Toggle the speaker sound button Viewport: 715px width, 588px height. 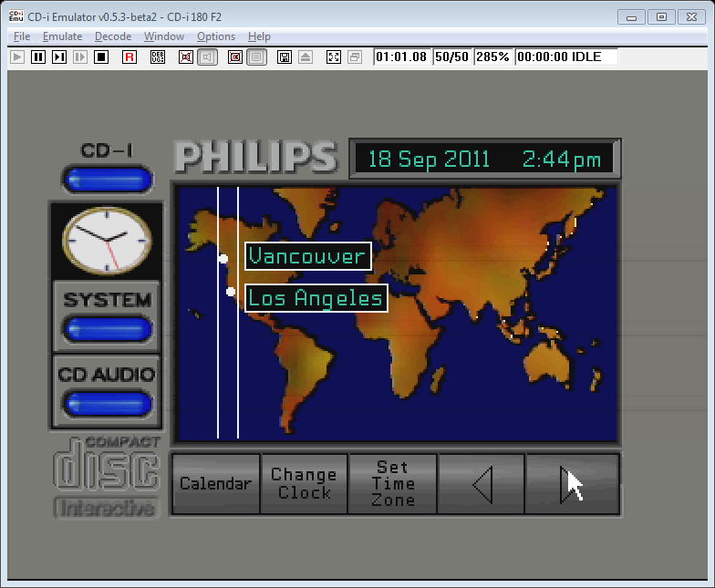coord(207,57)
